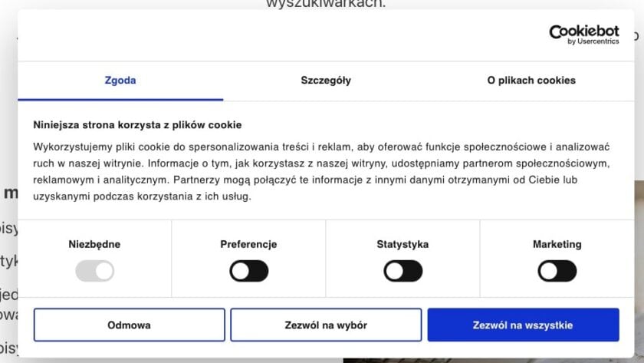Click the disabled Niezbędne toggle
This screenshot has width=644, height=363.
95,271
